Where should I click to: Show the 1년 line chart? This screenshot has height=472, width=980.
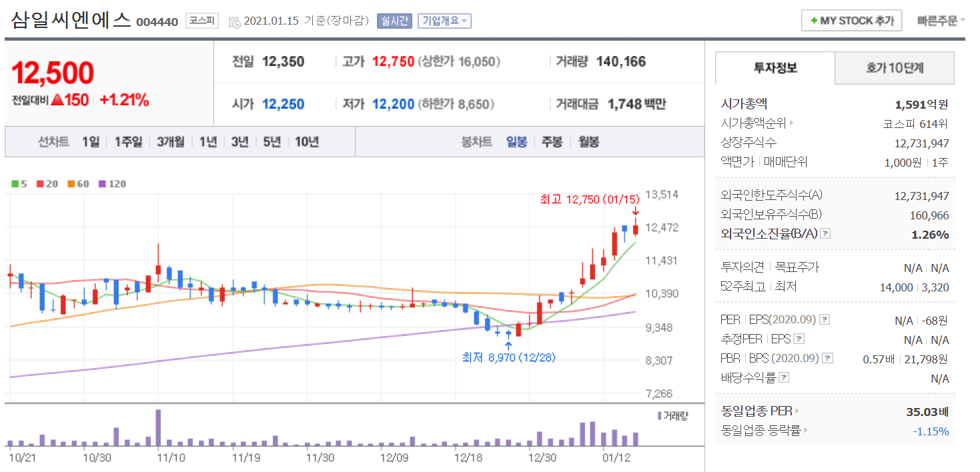208,141
